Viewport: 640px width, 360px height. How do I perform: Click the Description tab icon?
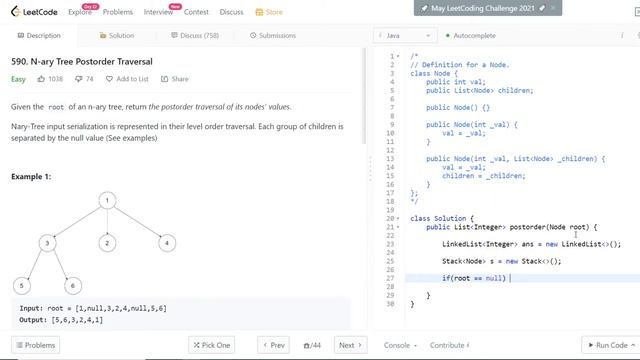[20, 36]
